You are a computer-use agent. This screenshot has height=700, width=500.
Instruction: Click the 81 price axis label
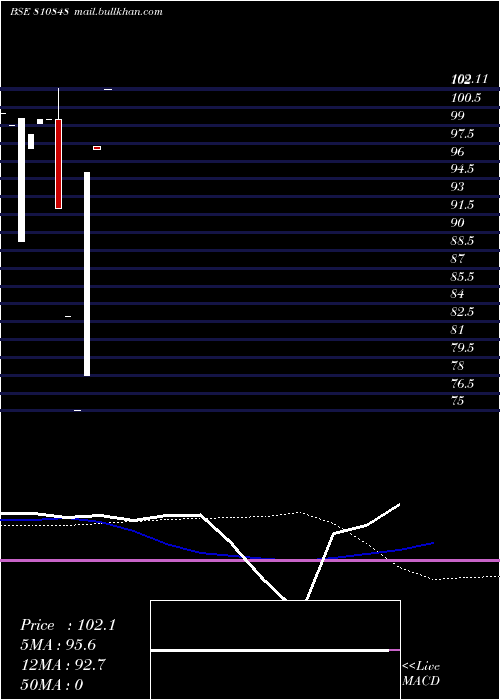(x=458, y=330)
